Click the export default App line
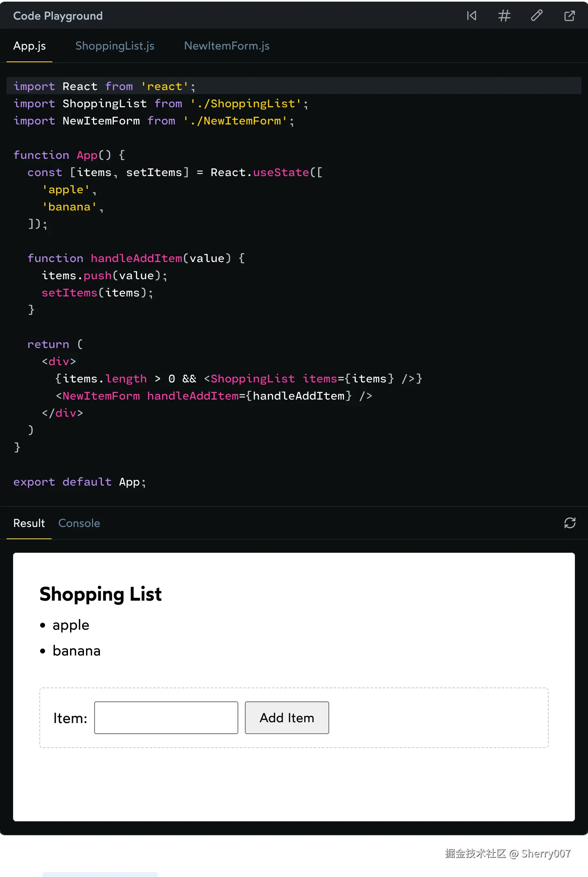The image size is (588, 877). (79, 482)
